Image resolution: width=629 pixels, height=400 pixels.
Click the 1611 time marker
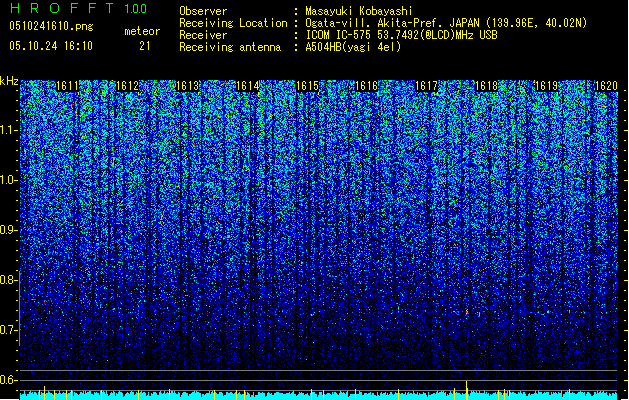(x=67, y=86)
